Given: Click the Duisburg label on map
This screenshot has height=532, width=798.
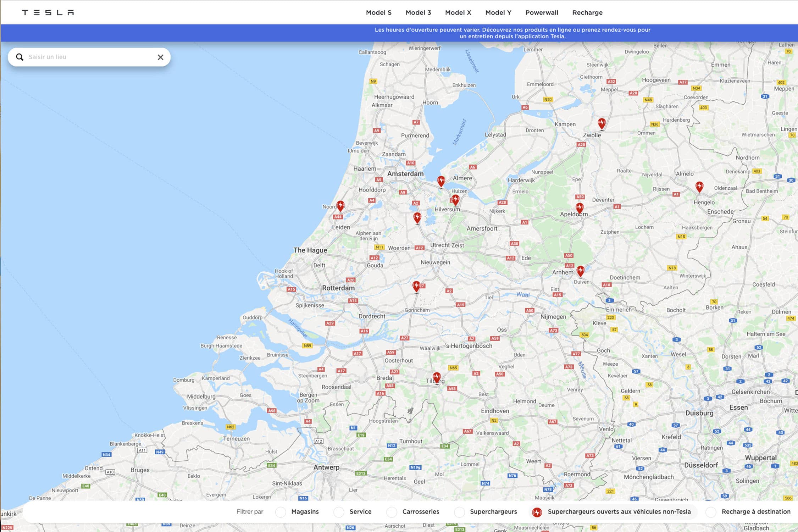Looking at the screenshot, I should [699, 413].
